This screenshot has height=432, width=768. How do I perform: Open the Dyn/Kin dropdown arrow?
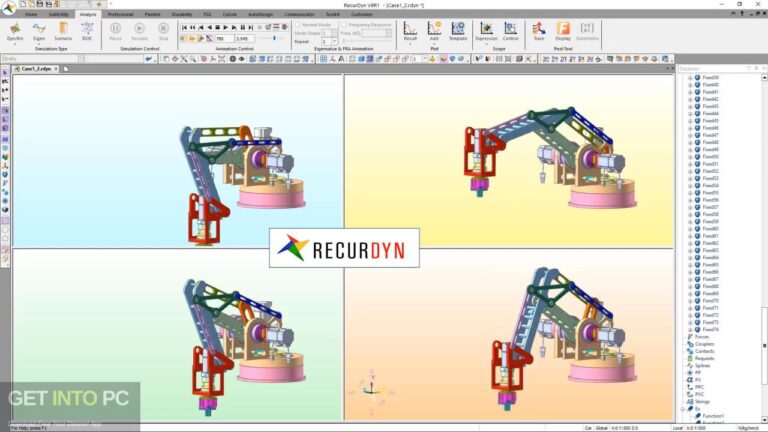tap(15, 44)
